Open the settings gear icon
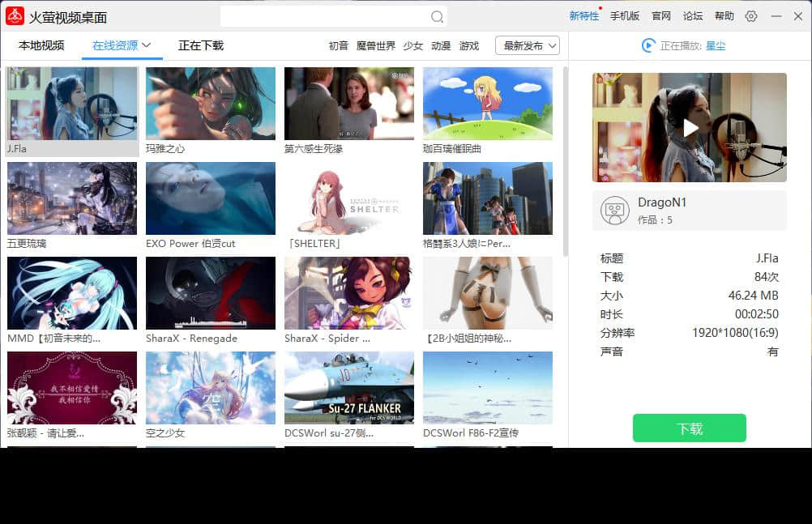Viewport: 812px width, 524px height. tap(751, 16)
